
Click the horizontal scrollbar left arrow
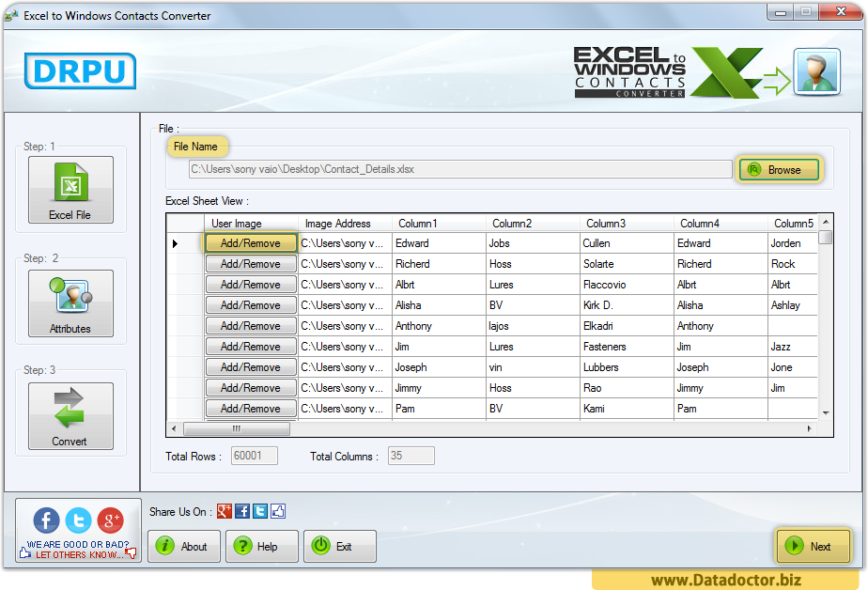(174, 428)
